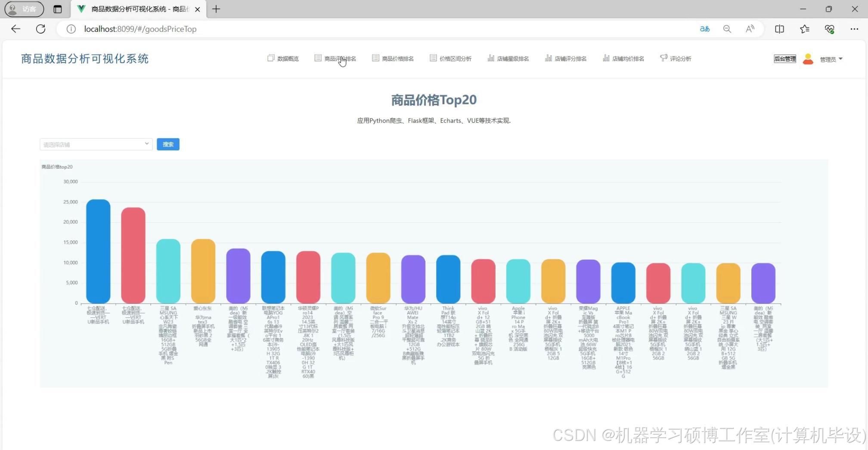Go back to the previous page
The width and height of the screenshot is (868, 450).
[16, 29]
